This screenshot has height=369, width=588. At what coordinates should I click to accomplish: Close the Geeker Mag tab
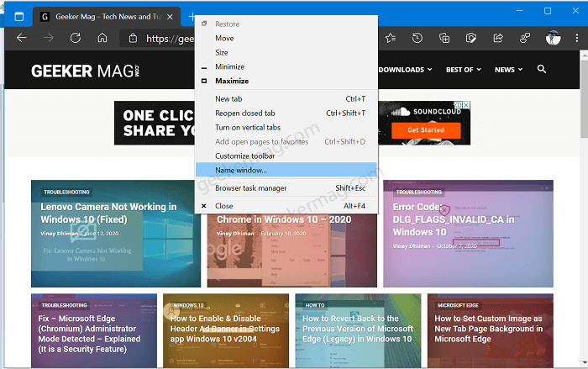tap(170, 17)
